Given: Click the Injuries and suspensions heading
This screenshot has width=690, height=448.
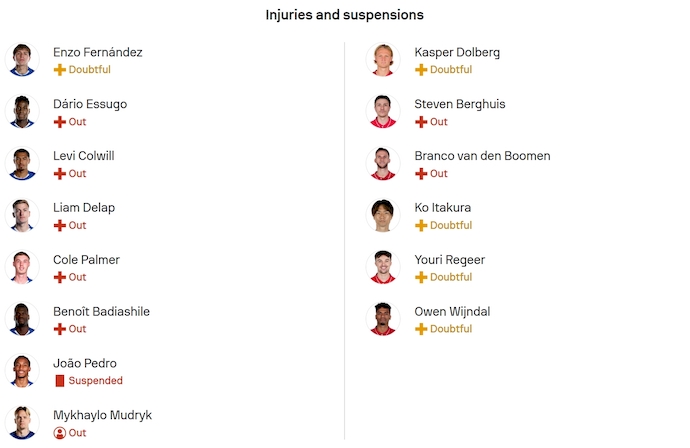Looking at the screenshot, I should [x=344, y=15].
